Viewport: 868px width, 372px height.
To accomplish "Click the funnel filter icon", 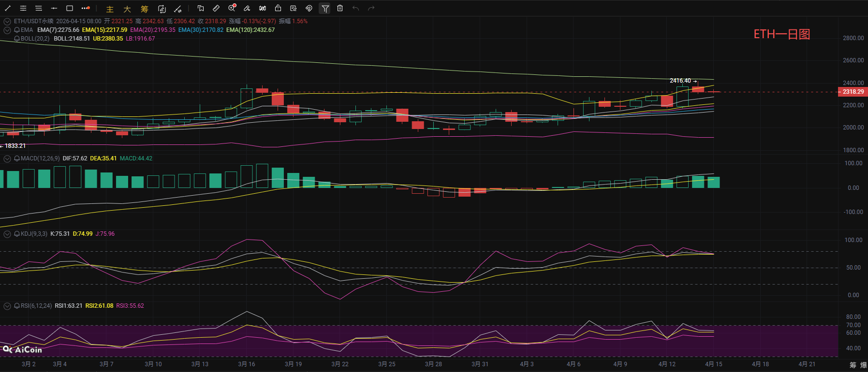I will (325, 8).
